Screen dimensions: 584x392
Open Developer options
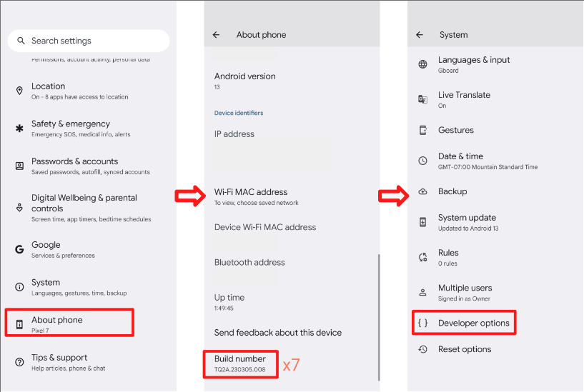tap(473, 323)
